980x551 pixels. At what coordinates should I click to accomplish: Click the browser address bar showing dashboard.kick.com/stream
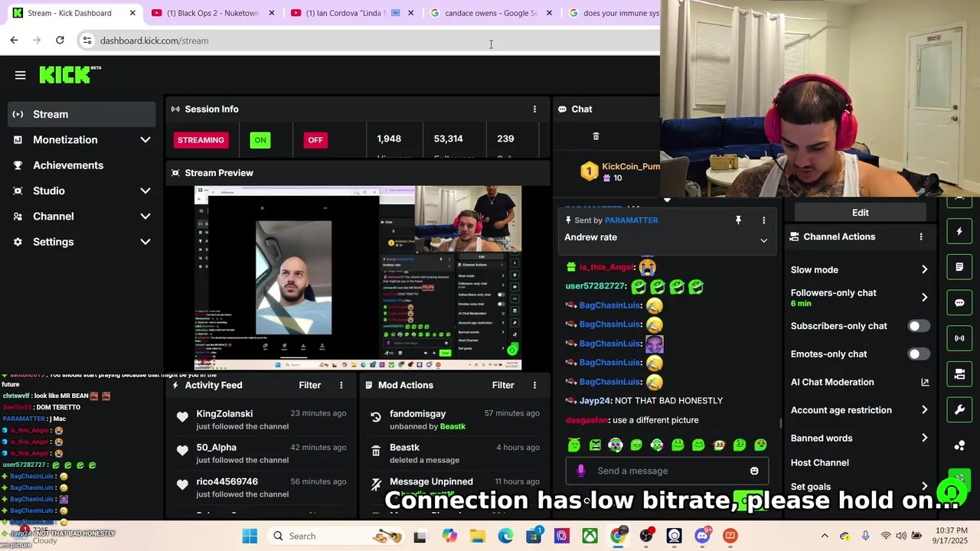(x=367, y=41)
